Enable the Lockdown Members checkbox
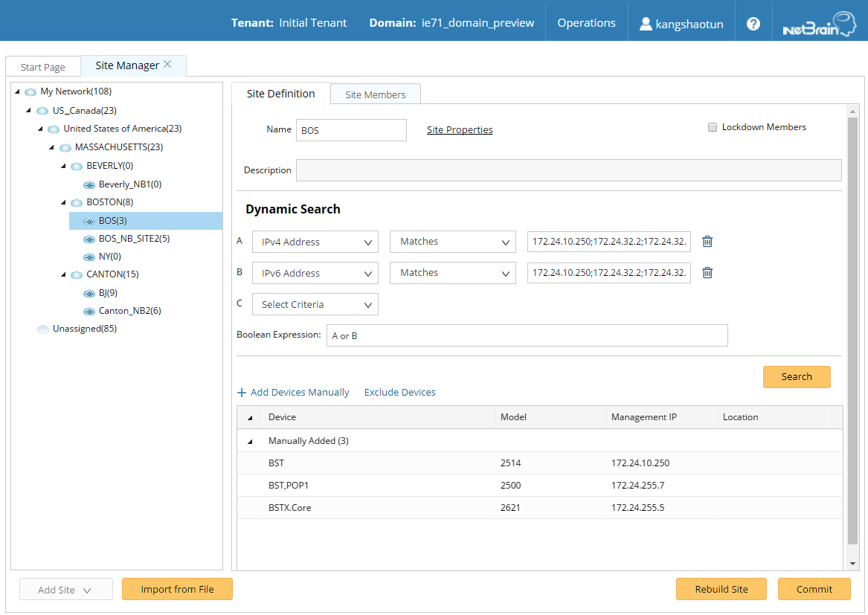The width and height of the screenshot is (868, 615). 713,127
